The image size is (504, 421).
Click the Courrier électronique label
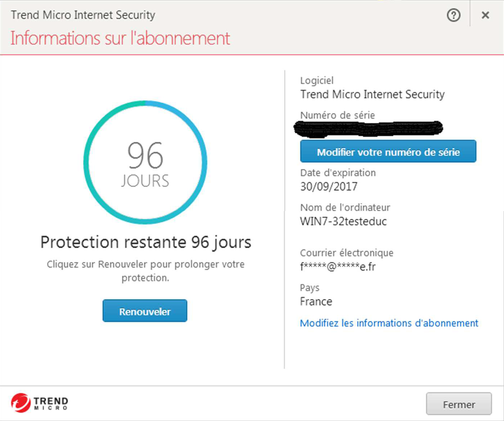347,253
